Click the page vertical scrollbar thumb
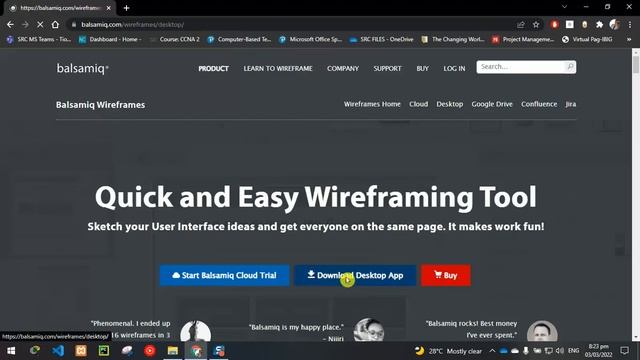Viewport: 640px width, 360px height. [x=636, y=64]
